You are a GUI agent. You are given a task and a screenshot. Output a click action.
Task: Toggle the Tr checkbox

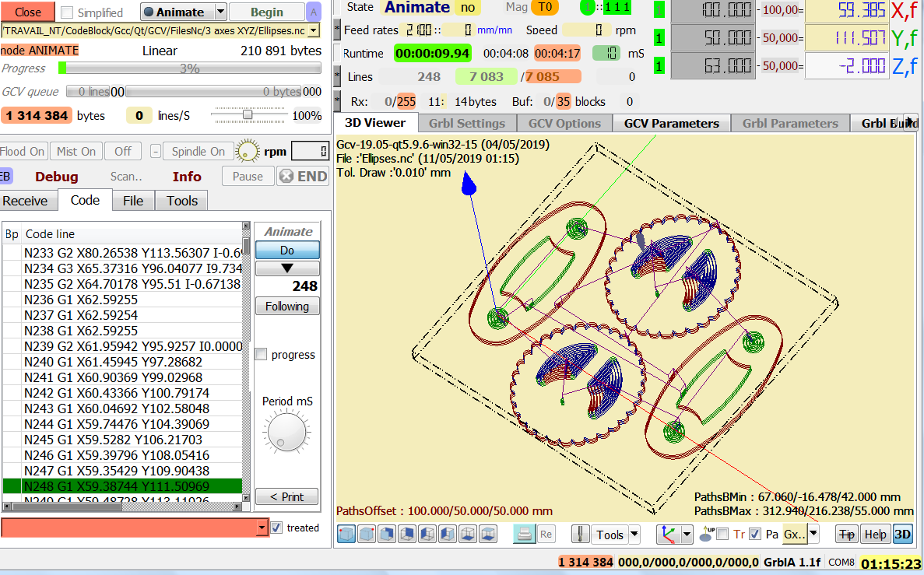click(x=723, y=535)
